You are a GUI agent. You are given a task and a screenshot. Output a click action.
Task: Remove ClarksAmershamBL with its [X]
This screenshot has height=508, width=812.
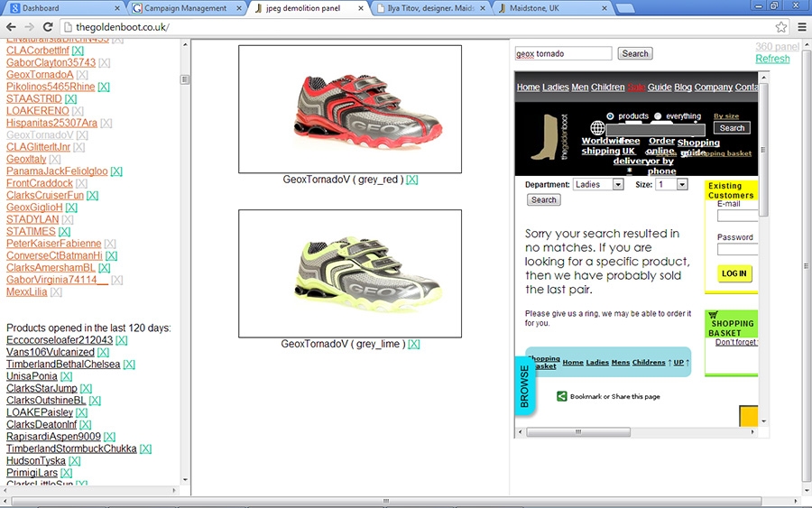tap(104, 268)
